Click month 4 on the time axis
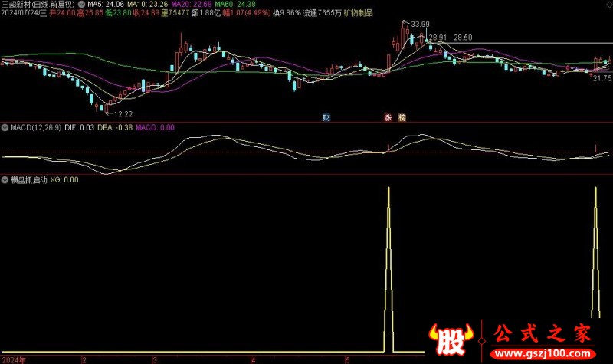Viewport: 613px width, 364px height. click(254, 360)
